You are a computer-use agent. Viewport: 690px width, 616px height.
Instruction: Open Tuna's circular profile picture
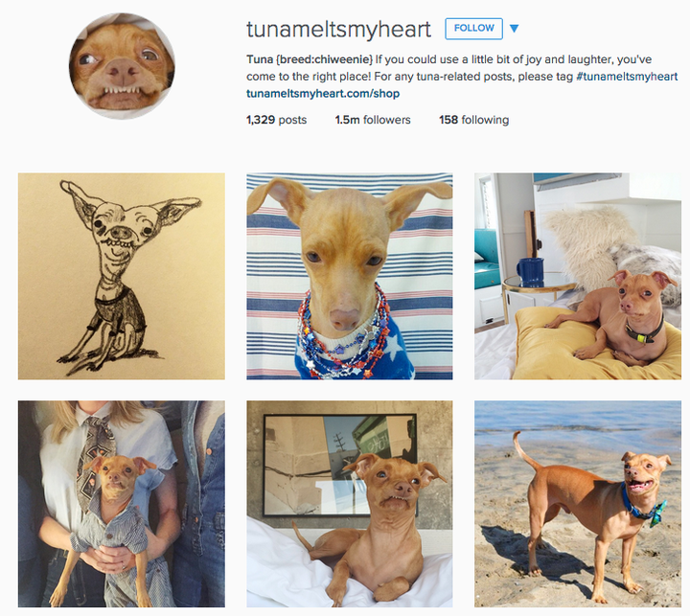click(122, 66)
